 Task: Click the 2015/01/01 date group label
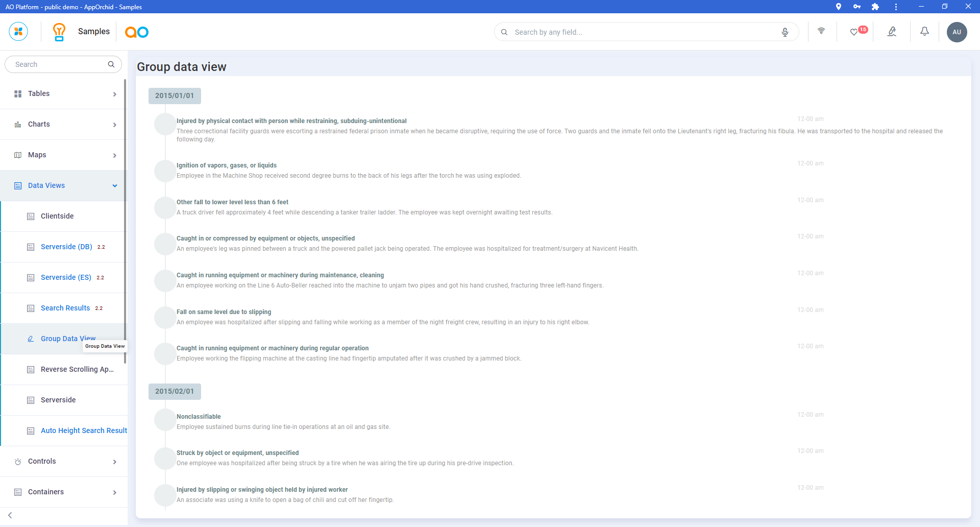[175, 96]
